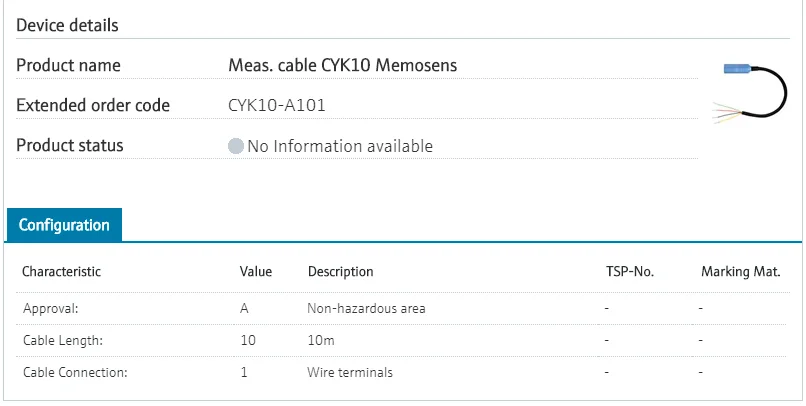Click the TSP-No. column header
The width and height of the screenshot is (806, 406).
pos(629,271)
